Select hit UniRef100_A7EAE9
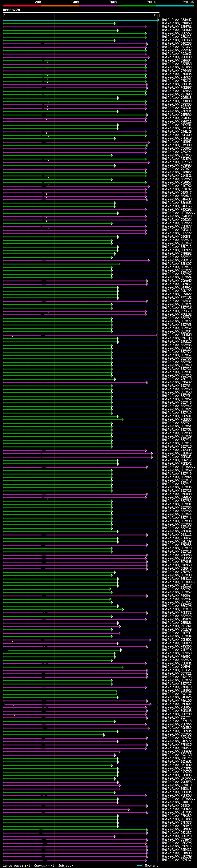The height and width of the screenshot is (868, 197). click(176, 139)
